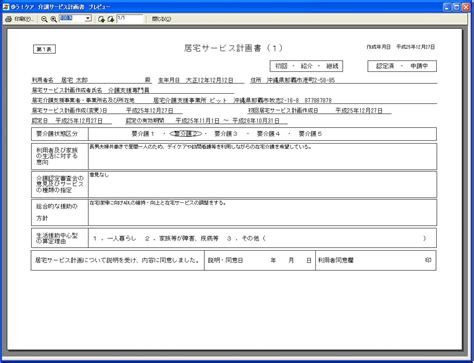The height and width of the screenshot is (363, 474).
Task: Click the 利用者及び家族の生活に対する意向 label
Action: point(60,156)
